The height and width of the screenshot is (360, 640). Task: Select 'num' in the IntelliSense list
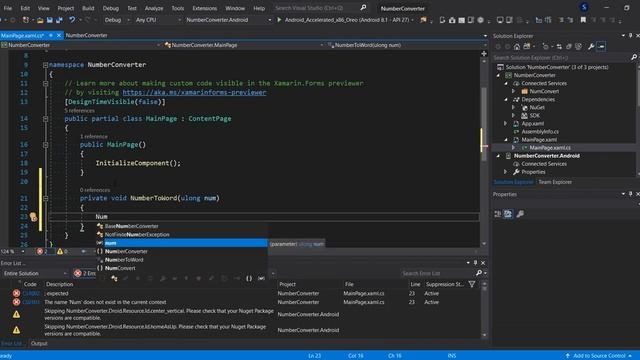[x=182, y=243]
